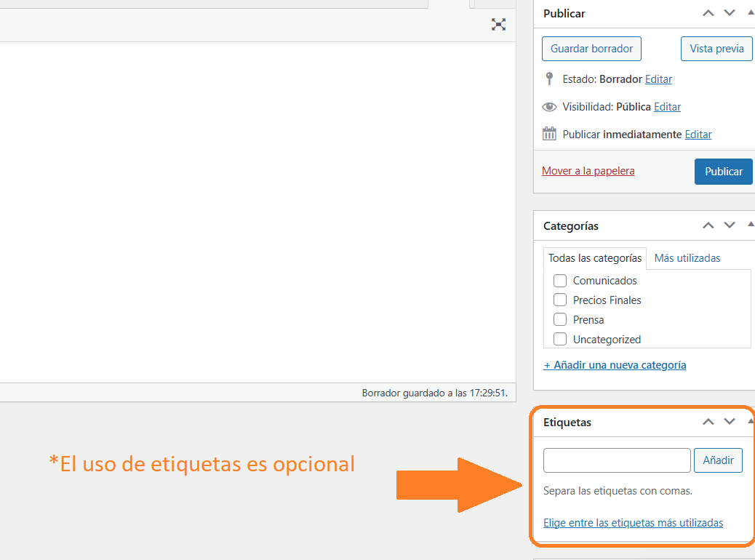The height and width of the screenshot is (560, 755).
Task: Move Etiquetas panel down arrow
Action: point(730,422)
